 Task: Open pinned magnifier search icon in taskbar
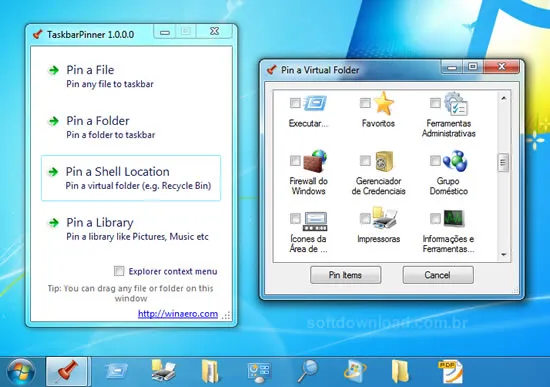point(308,371)
